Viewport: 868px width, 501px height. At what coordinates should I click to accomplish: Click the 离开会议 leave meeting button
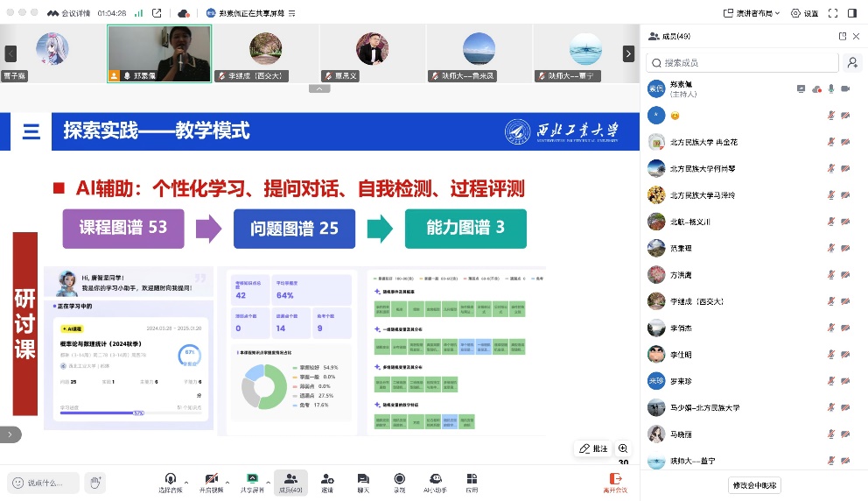(616, 482)
